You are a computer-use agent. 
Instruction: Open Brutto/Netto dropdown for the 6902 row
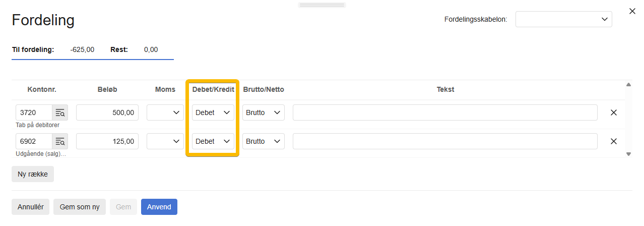pos(263,141)
